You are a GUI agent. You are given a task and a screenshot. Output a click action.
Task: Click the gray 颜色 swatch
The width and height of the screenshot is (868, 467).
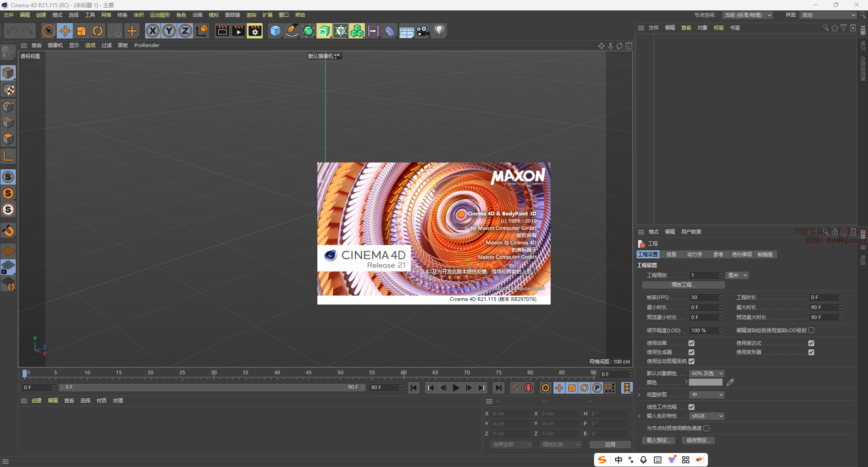[705, 382]
